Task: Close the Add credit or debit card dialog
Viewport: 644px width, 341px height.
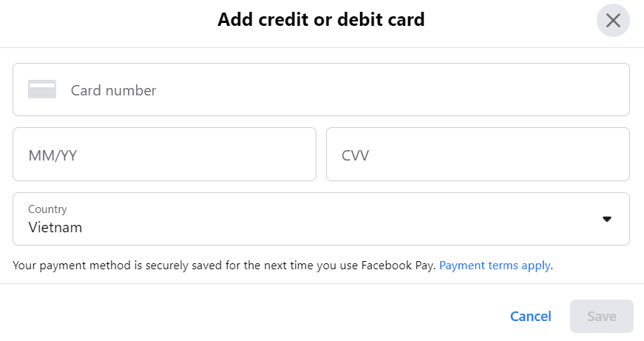Action: point(613,20)
